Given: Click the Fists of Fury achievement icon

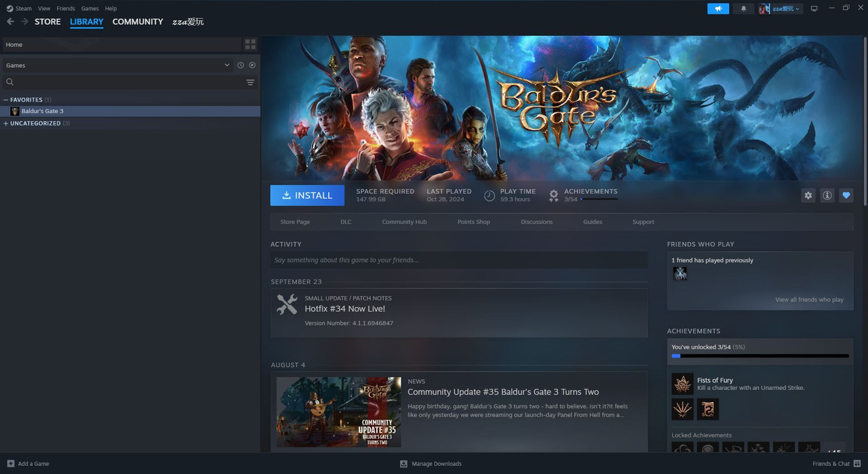Looking at the screenshot, I should click(682, 384).
